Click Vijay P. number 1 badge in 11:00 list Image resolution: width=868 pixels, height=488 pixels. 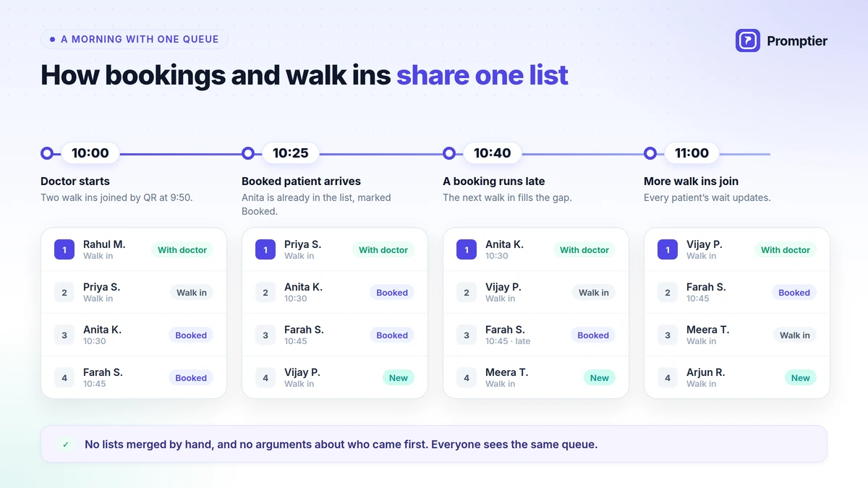pos(668,250)
